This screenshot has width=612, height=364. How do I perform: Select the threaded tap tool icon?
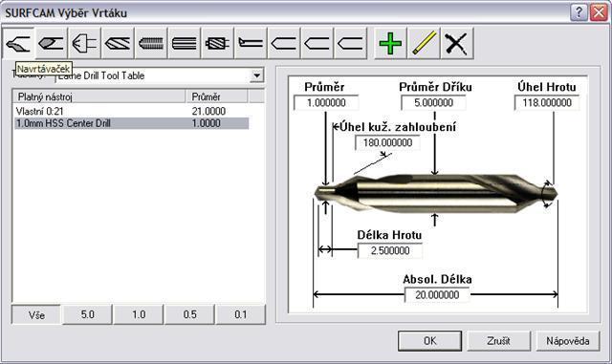(x=151, y=43)
